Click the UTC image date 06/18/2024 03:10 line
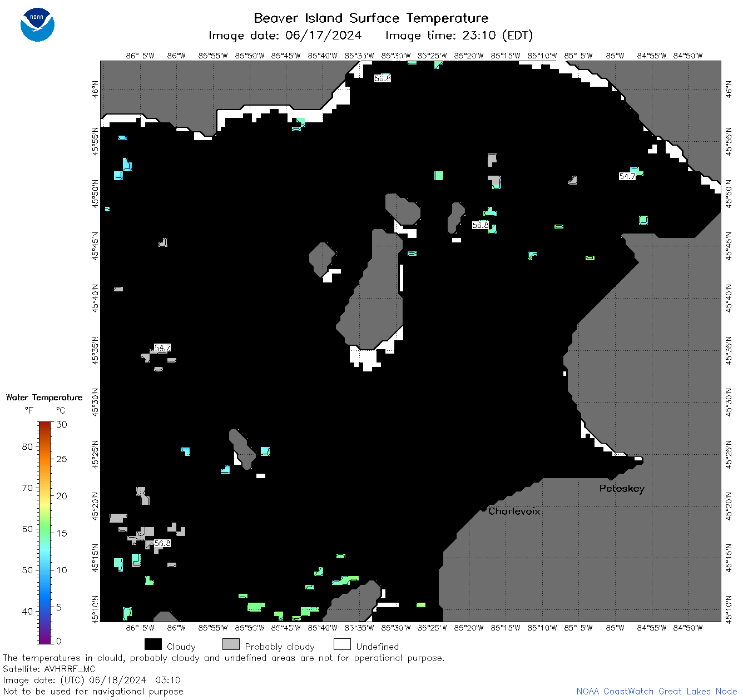This screenshot has height=700, width=743. pyautogui.click(x=92, y=680)
